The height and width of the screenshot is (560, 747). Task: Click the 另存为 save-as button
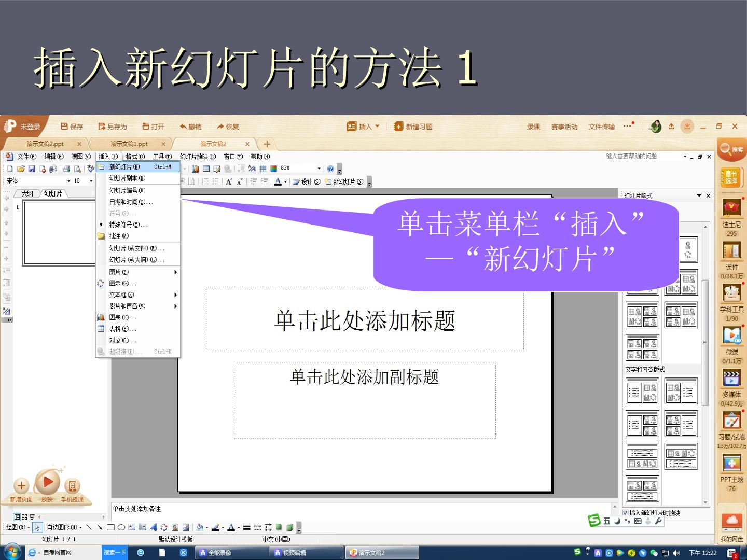pyautogui.click(x=113, y=127)
